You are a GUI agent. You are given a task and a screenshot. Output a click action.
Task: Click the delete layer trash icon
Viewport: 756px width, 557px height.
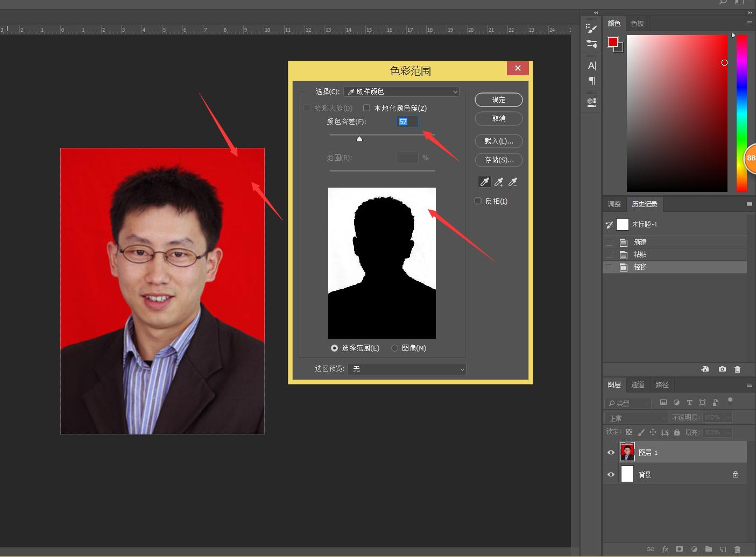coord(737,549)
